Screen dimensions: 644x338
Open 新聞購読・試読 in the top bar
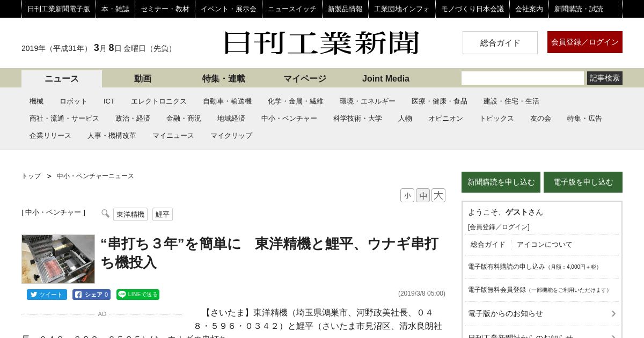point(579,9)
